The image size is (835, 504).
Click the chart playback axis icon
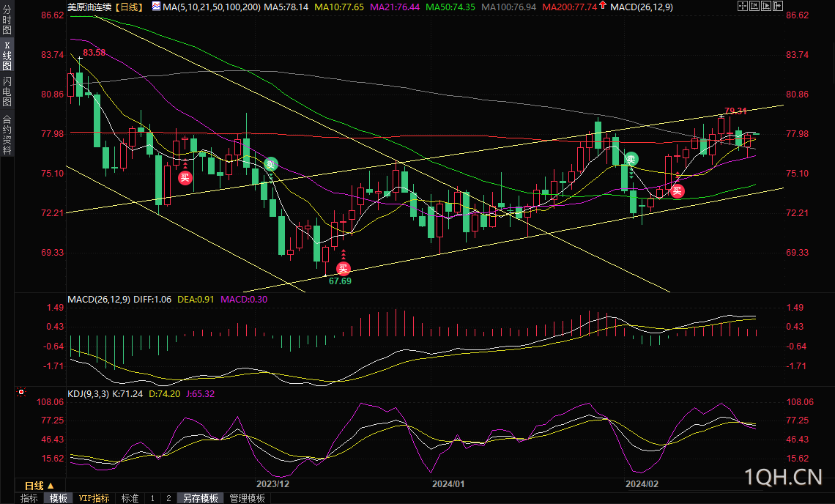coord(765,6)
